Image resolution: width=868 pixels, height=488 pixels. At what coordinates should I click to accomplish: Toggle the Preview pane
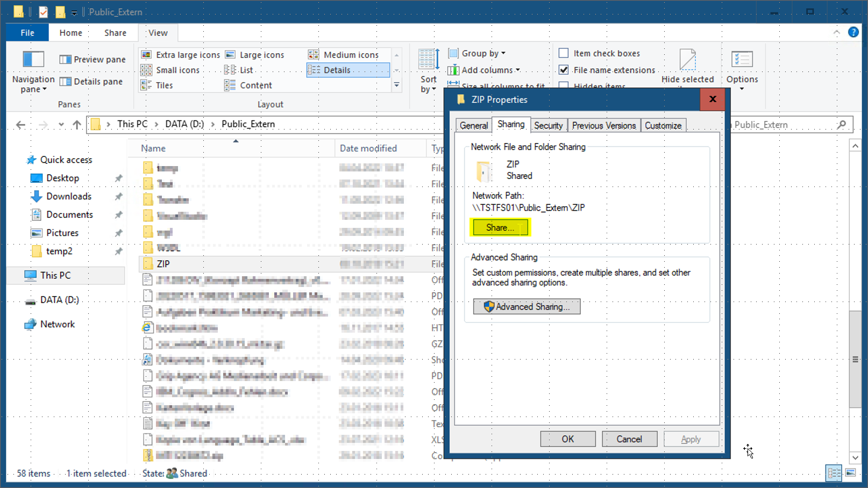(x=93, y=60)
